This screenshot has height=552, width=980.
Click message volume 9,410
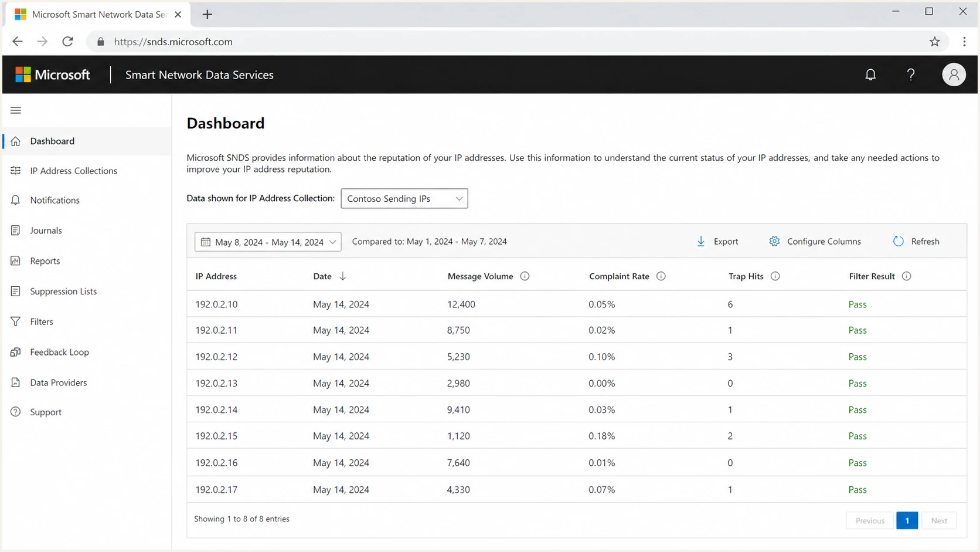click(x=458, y=409)
